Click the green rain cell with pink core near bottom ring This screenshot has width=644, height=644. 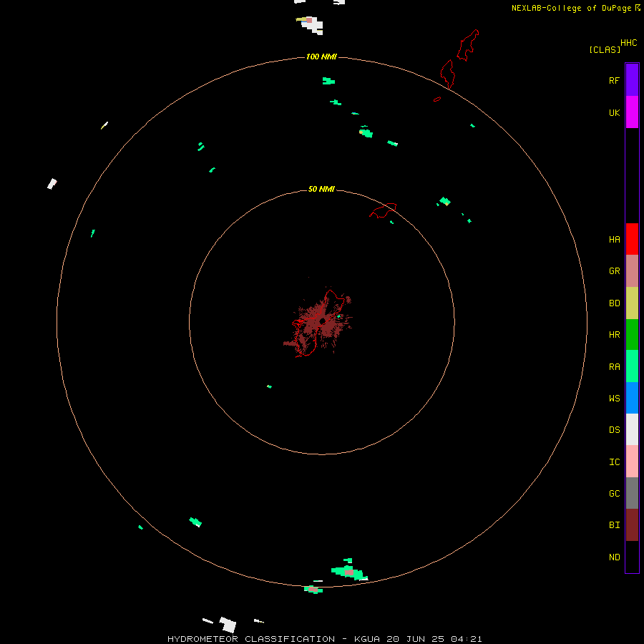349,572
